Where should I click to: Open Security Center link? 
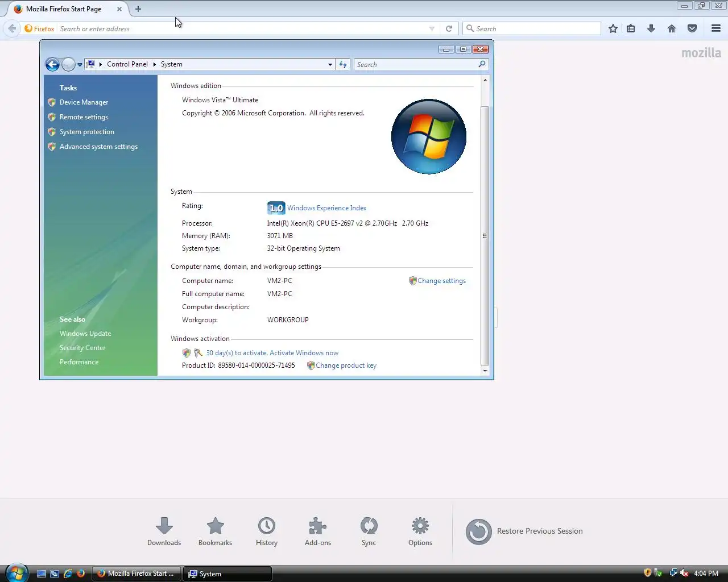(82, 348)
